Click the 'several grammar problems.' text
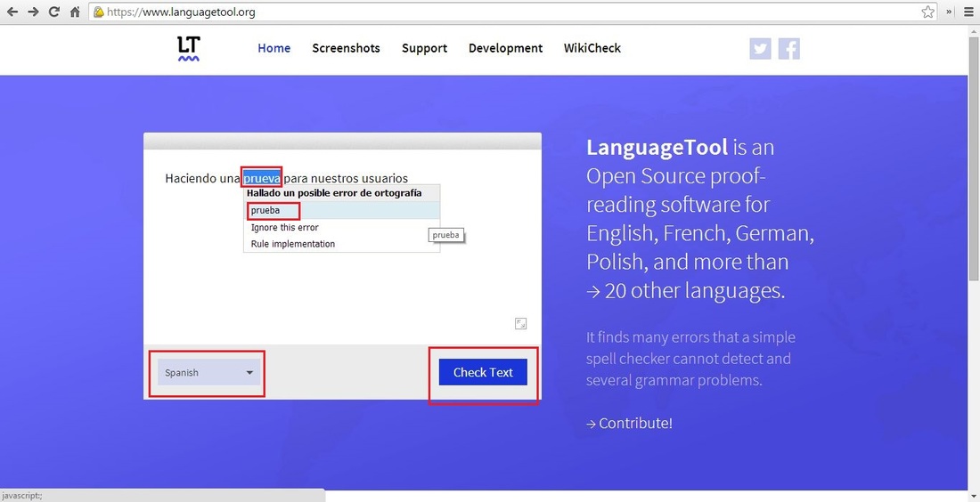 674,380
